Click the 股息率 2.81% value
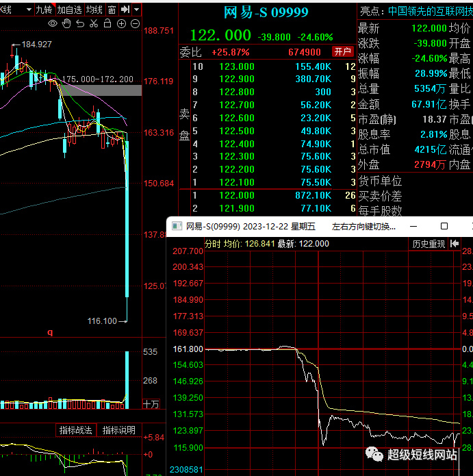This screenshot has width=473, height=476. click(x=434, y=134)
